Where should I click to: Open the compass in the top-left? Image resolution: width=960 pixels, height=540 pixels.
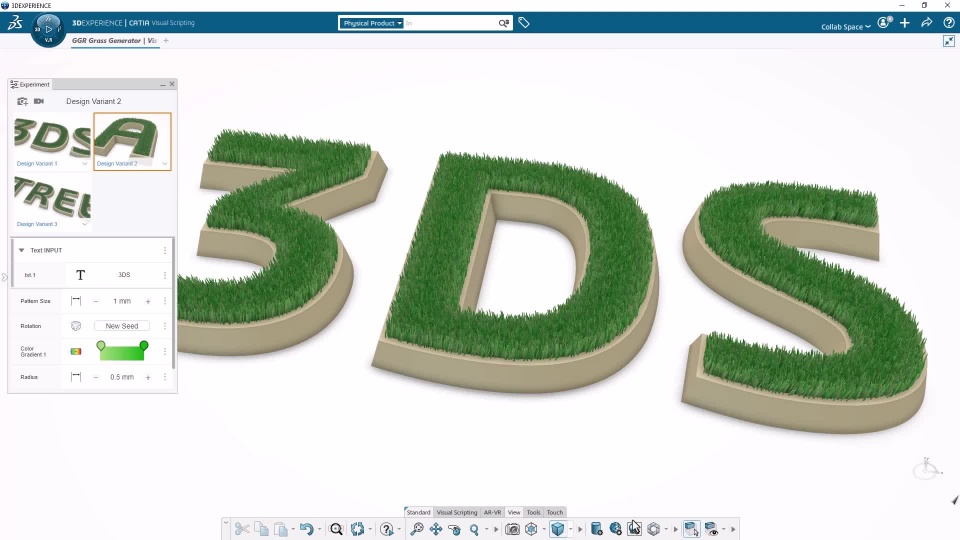point(48,29)
